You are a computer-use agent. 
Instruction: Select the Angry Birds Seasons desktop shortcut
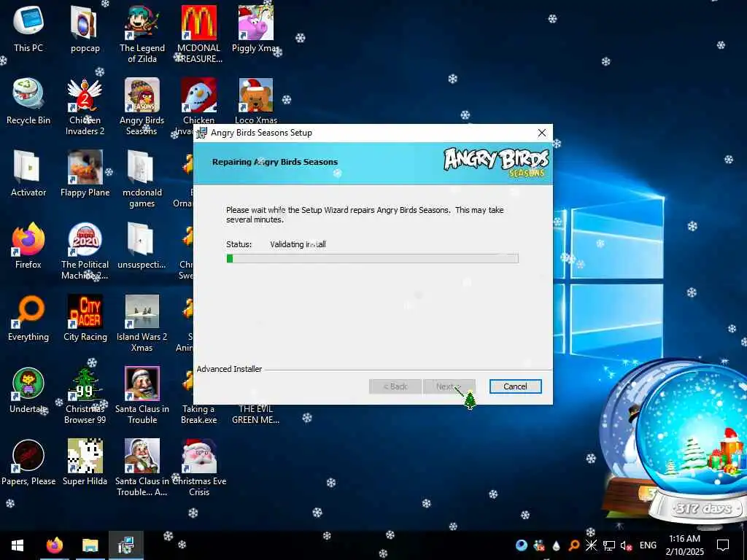(142, 106)
